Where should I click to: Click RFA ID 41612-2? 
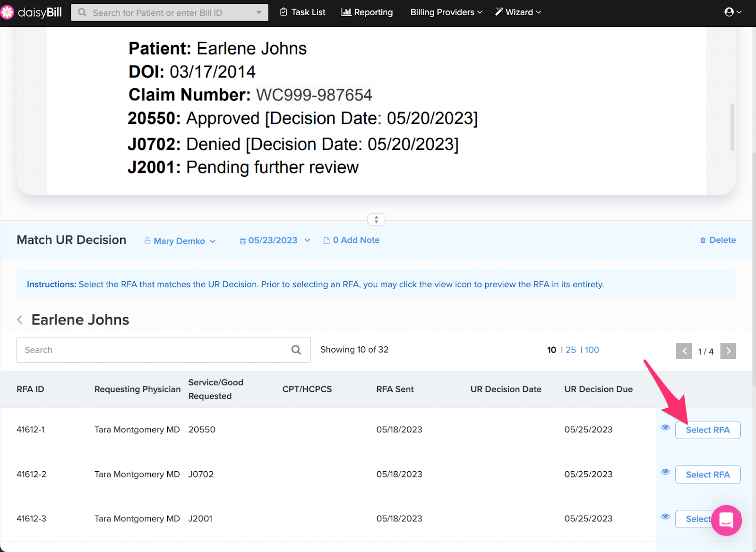point(32,474)
